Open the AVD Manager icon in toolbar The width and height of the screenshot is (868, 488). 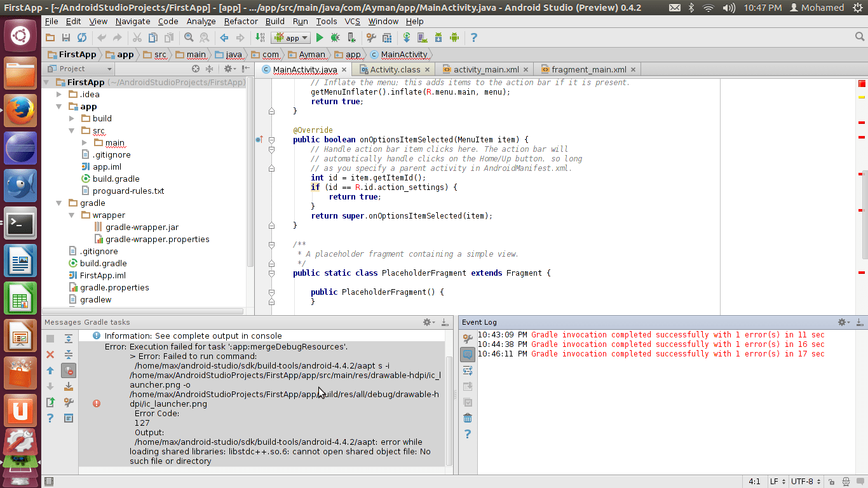[421, 37]
